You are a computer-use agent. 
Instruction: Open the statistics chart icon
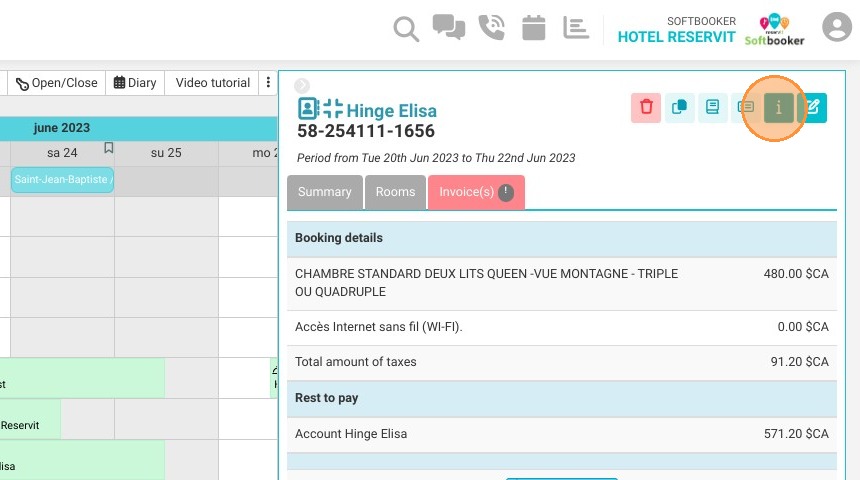(x=576, y=27)
